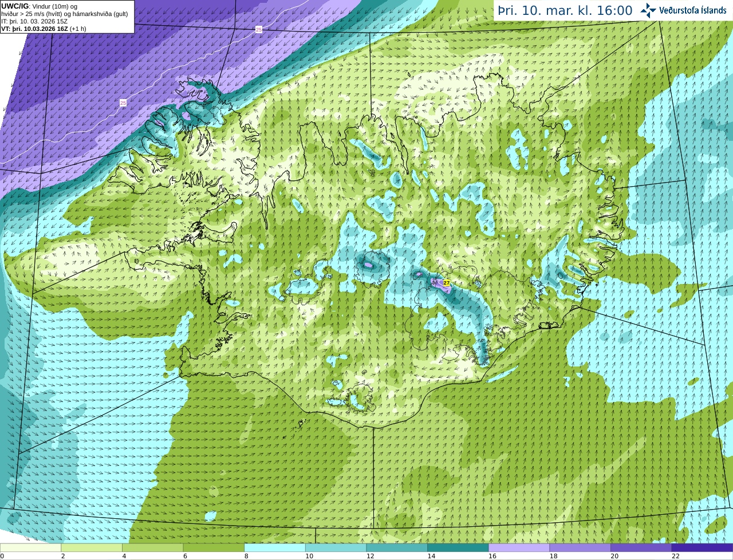Viewport: 733px width, 560px height.
Task: Click the Veðurstofa Íslands name text
Action: [693, 10]
